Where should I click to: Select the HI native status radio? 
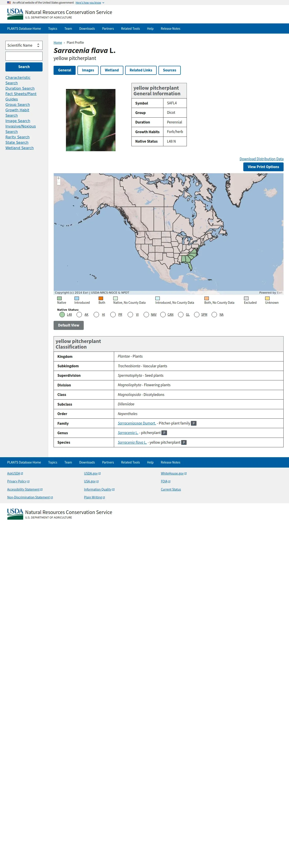point(96,314)
